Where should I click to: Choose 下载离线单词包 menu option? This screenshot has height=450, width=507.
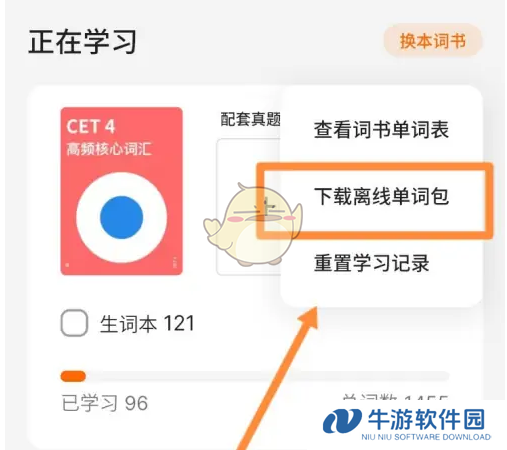[x=381, y=196]
